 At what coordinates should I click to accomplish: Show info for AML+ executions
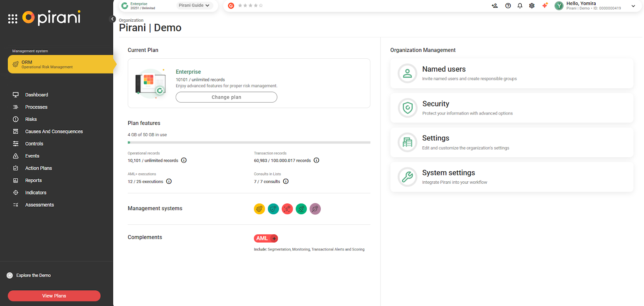169,181
